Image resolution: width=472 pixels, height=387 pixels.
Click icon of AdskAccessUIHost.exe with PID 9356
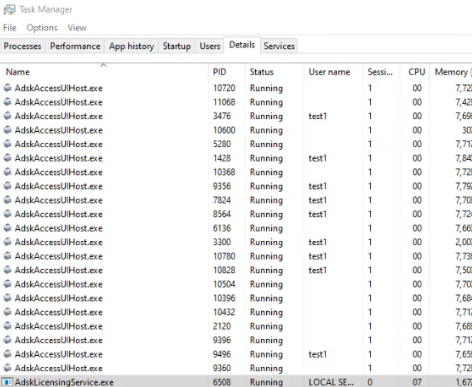coord(8,186)
